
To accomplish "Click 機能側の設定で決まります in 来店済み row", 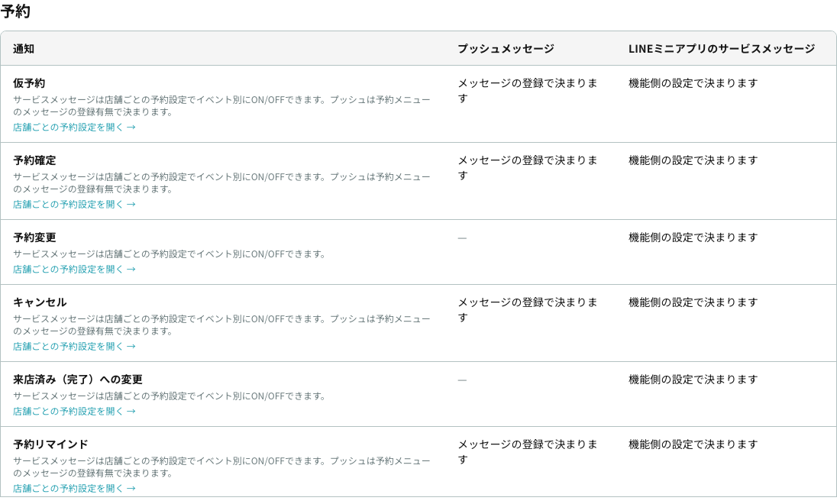I will click(693, 379).
